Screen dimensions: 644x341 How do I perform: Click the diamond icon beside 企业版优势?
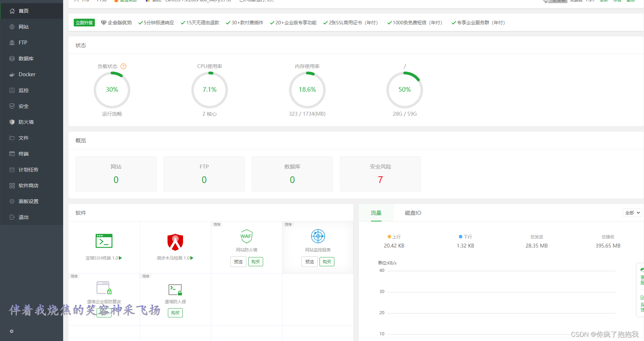tap(104, 23)
